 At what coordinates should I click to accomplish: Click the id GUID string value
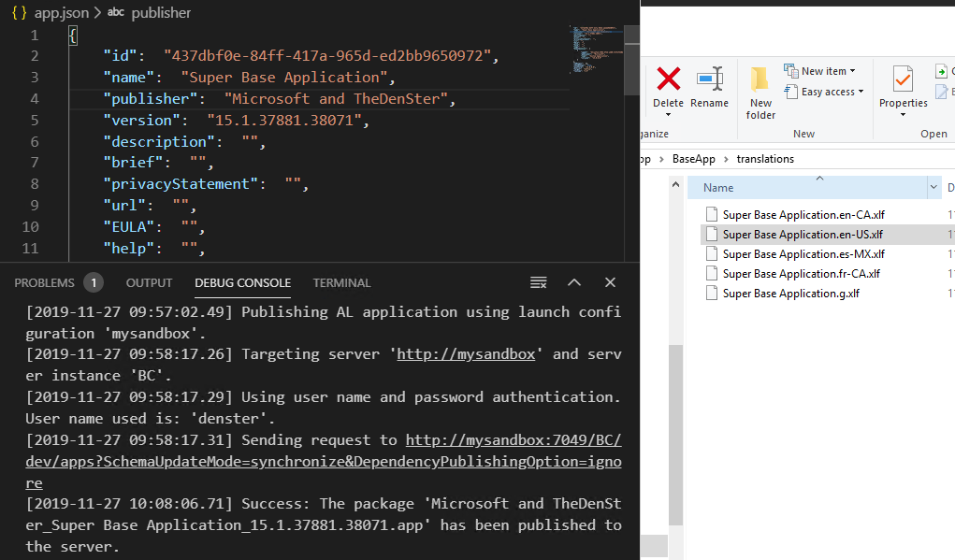(x=327, y=56)
